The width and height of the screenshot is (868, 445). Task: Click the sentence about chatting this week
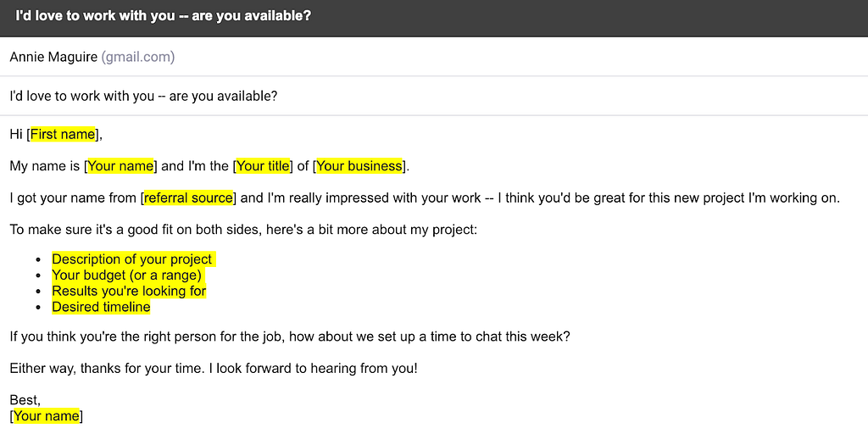[290, 337]
